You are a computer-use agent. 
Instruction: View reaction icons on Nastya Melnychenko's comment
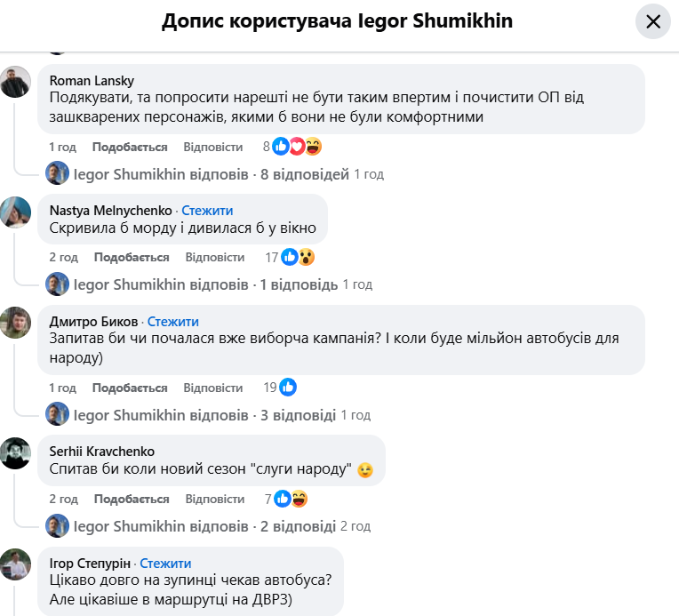point(298,258)
